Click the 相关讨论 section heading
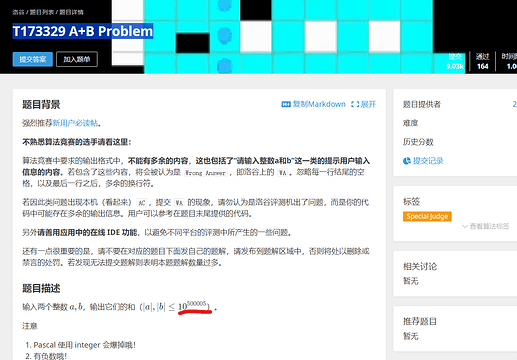517x360 pixels. [x=420, y=266]
